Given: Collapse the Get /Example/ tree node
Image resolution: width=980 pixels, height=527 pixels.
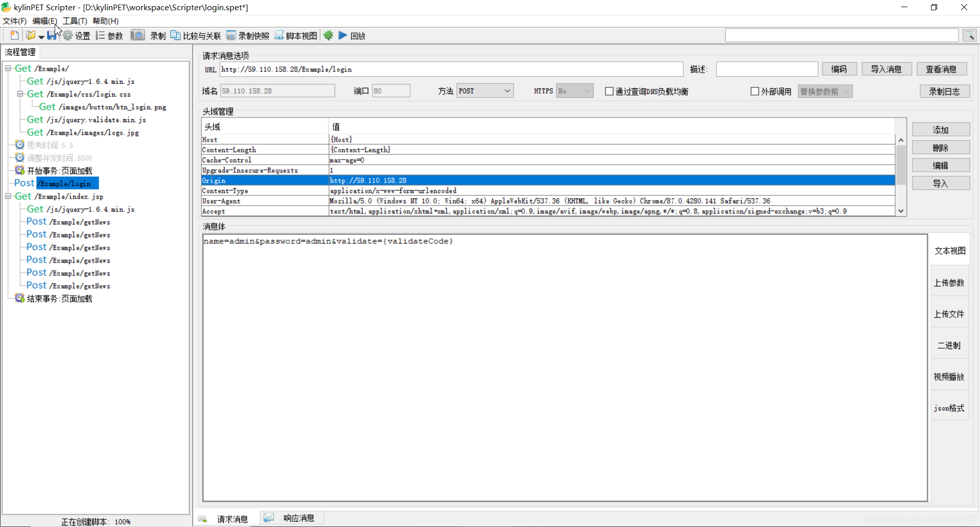Looking at the screenshot, I should 8,68.
